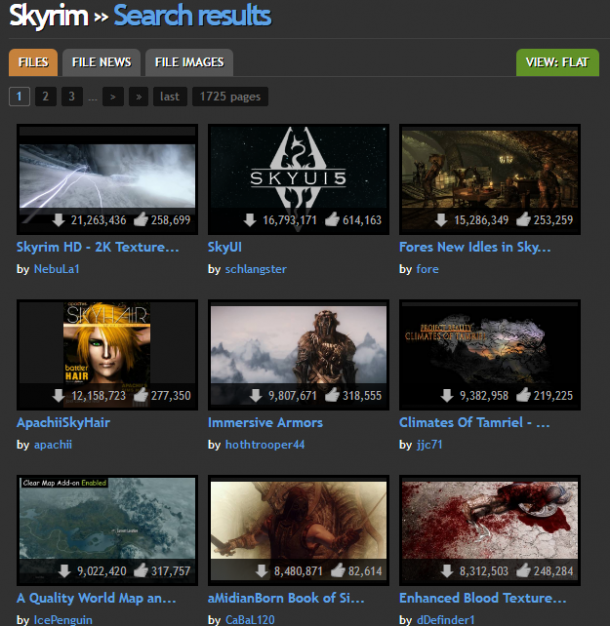Click the Search results heading
This screenshot has width=610, height=626.
coord(192,16)
